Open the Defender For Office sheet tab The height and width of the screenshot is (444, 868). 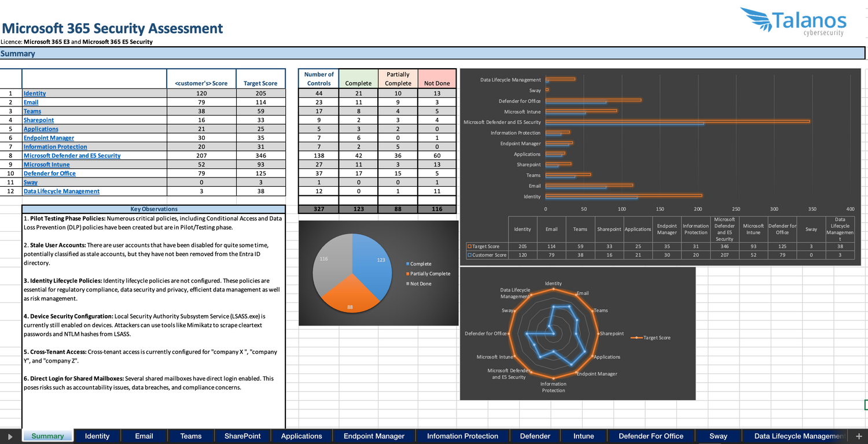[x=651, y=436]
